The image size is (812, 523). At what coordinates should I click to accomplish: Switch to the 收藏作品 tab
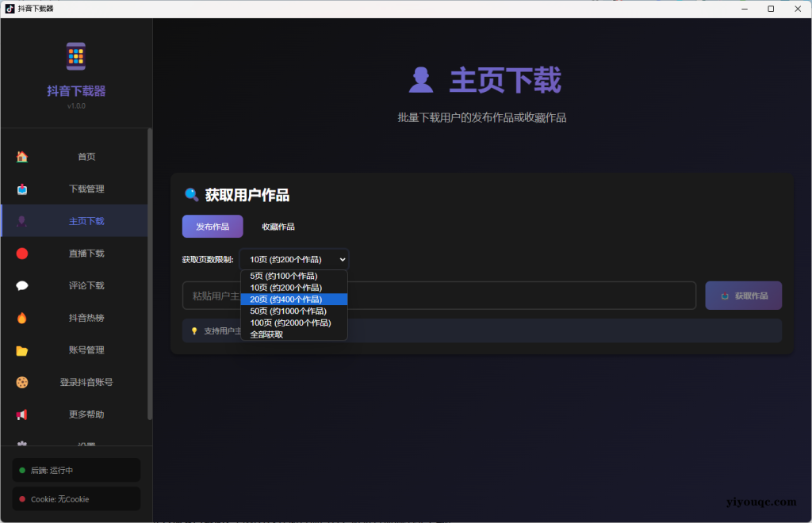278,226
